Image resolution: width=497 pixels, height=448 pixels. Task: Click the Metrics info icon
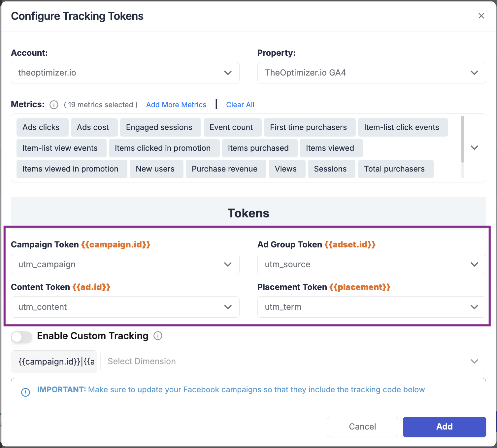54,105
